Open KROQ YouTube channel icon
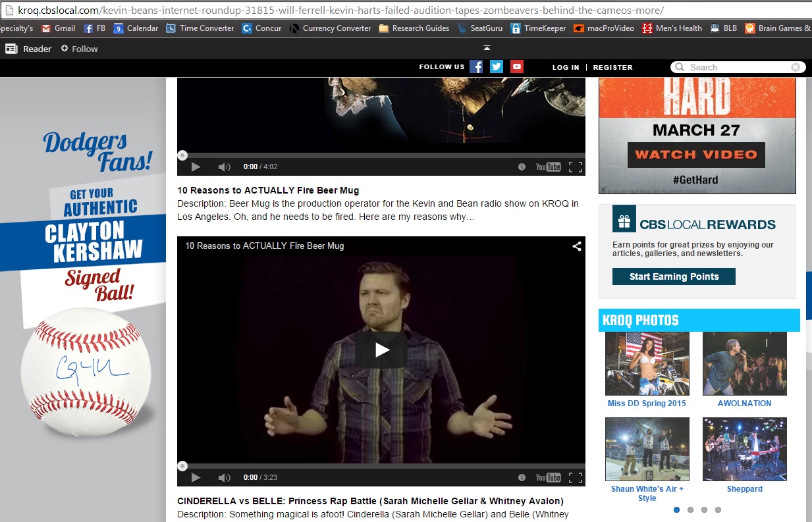The width and height of the screenshot is (812, 522). click(517, 66)
